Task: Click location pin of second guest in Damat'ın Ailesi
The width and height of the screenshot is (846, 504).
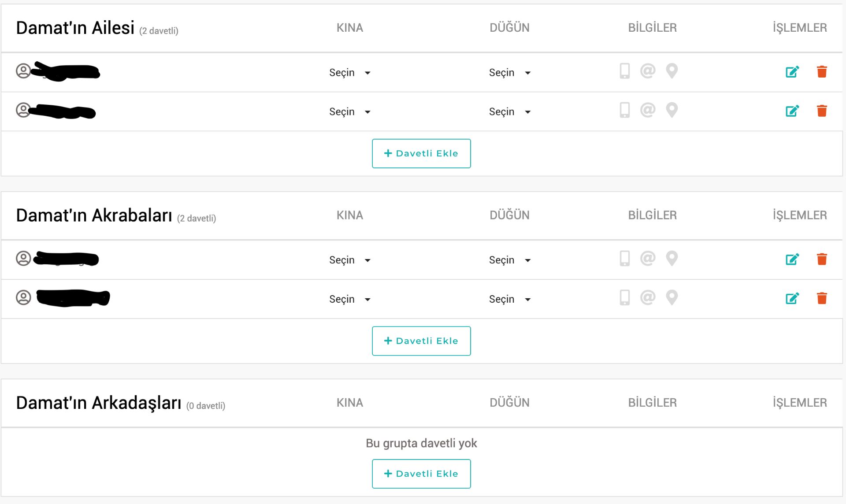Action: click(x=672, y=110)
